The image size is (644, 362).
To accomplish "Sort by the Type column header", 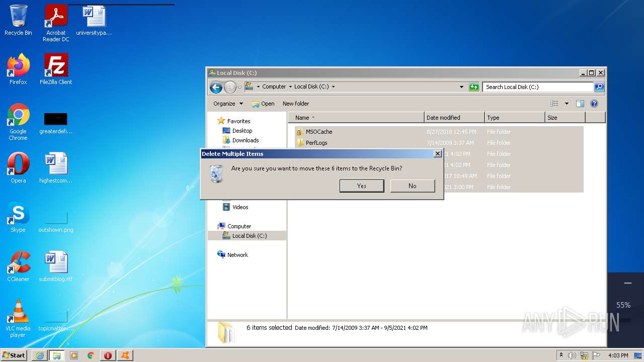I will pos(515,118).
